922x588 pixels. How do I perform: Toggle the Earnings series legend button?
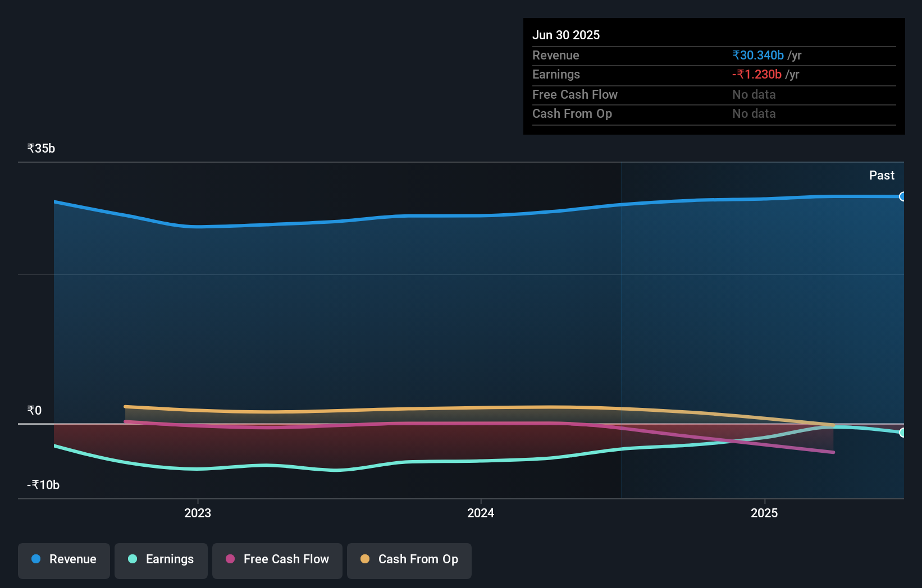161,561
